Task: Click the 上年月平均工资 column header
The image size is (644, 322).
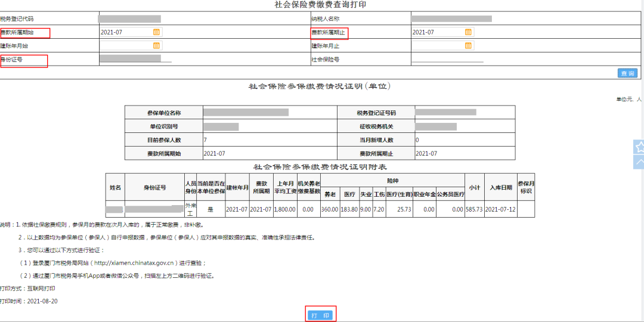Action: click(284, 187)
